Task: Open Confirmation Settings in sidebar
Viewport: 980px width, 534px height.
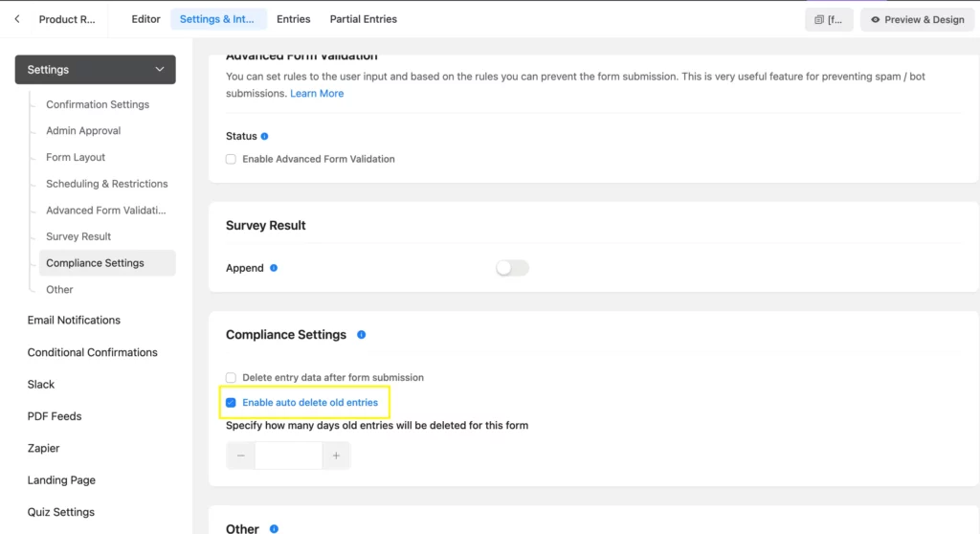Action: click(x=98, y=104)
